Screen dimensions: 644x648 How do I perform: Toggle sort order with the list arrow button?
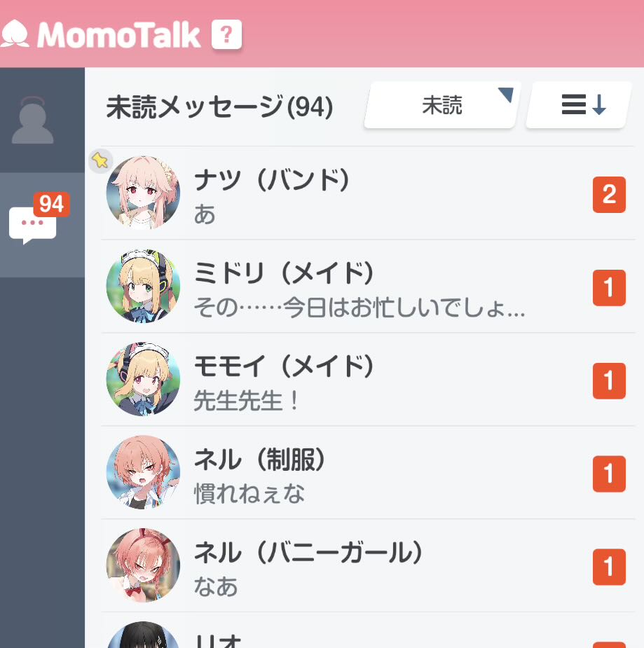pos(579,105)
